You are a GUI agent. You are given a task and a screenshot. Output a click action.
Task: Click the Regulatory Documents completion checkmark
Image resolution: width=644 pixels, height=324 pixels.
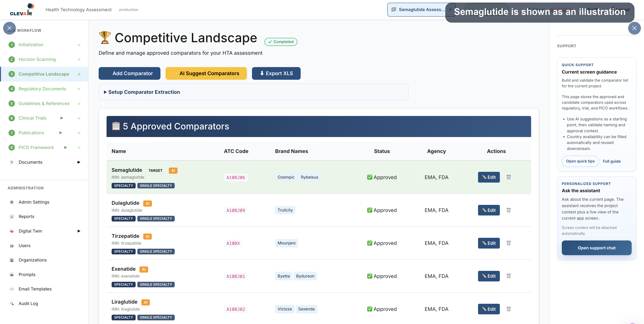click(79, 89)
